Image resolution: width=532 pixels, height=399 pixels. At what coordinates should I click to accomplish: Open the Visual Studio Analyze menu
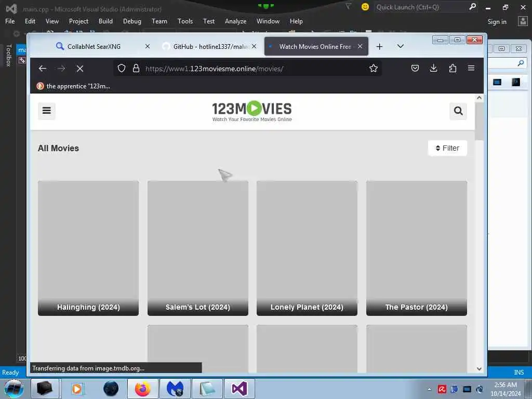pyautogui.click(x=235, y=21)
